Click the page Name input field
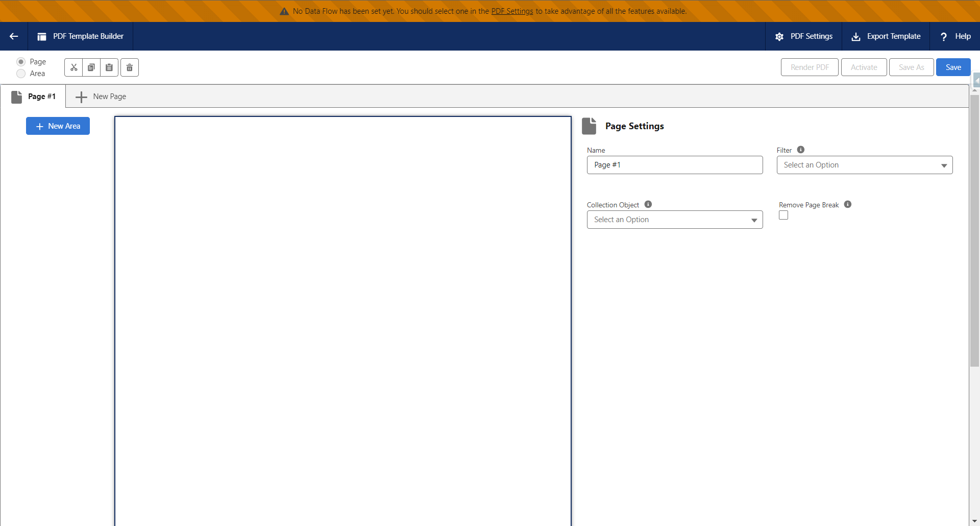 pos(674,165)
